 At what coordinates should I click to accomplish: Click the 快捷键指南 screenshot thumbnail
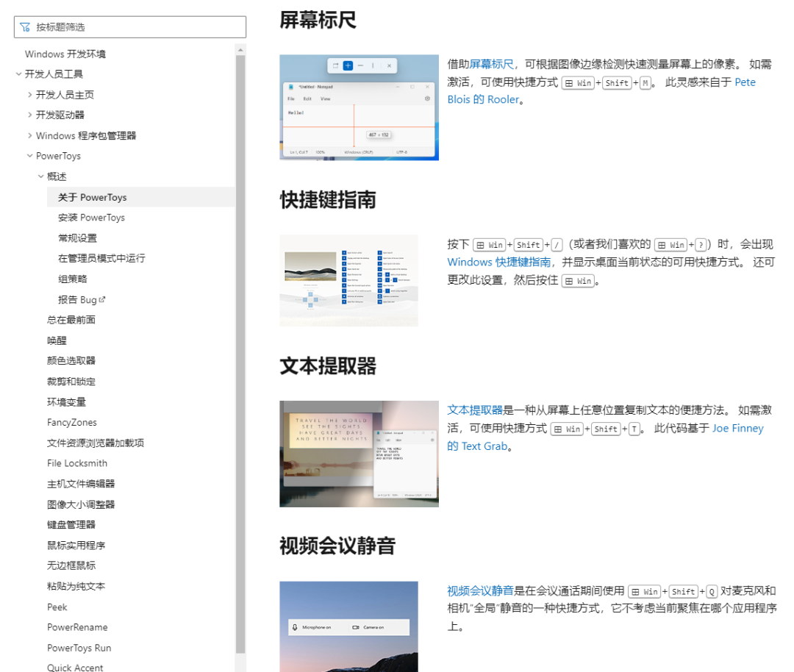click(x=349, y=281)
